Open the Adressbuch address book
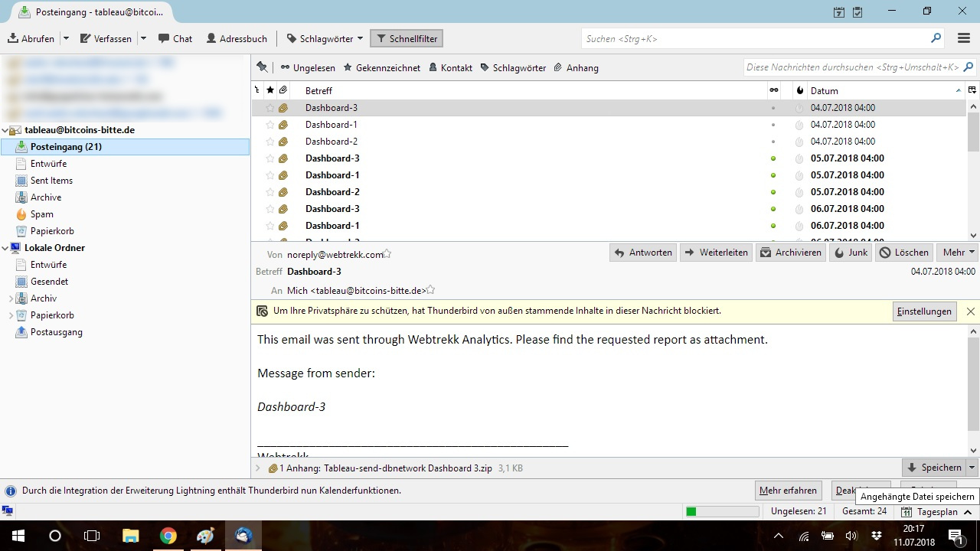 click(x=237, y=38)
